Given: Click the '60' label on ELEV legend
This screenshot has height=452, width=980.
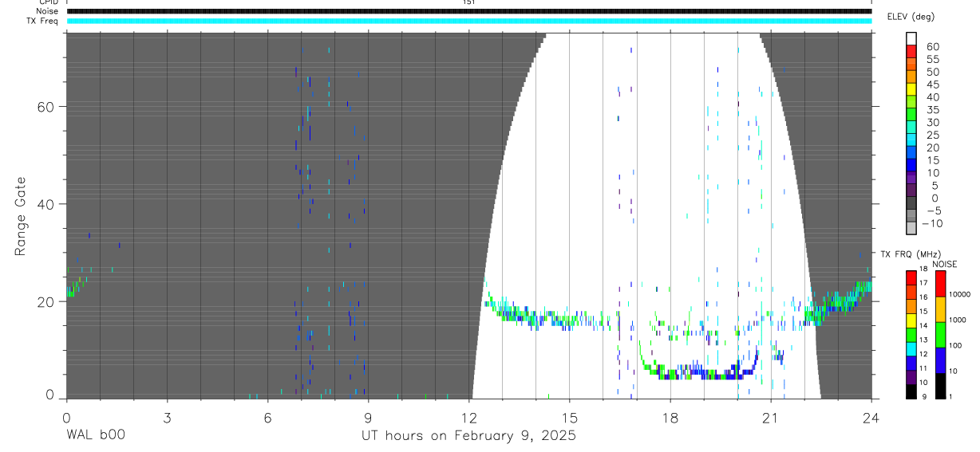Looking at the screenshot, I should coord(932,47).
